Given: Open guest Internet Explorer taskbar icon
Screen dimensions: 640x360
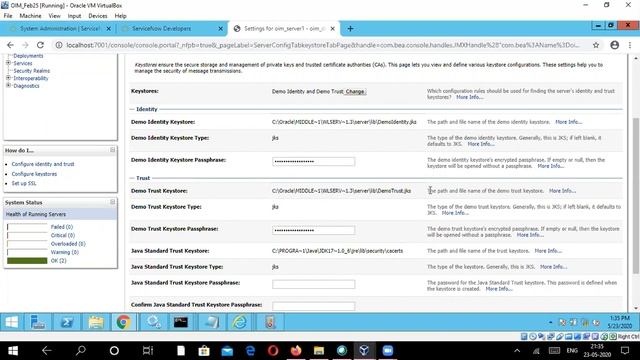Looking at the screenshot, I should (239, 322).
